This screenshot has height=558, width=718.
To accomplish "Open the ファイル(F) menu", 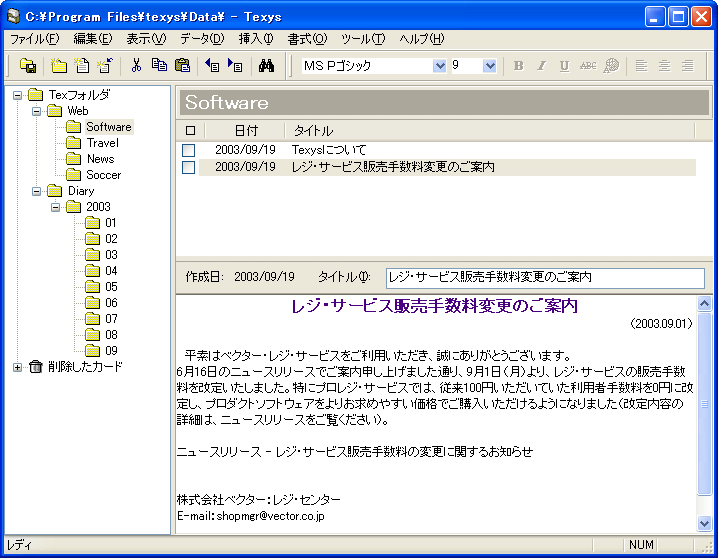I will [x=35, y=39].
